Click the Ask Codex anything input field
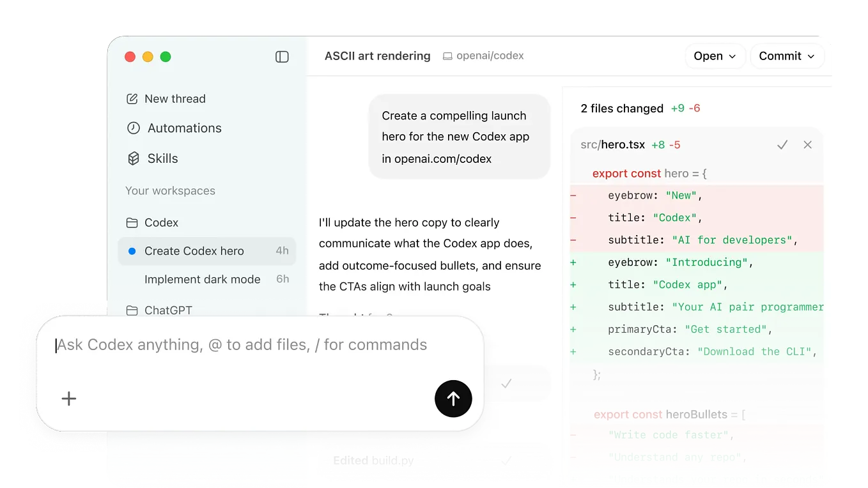Screen dimensions: 868x488 point(242,344)
